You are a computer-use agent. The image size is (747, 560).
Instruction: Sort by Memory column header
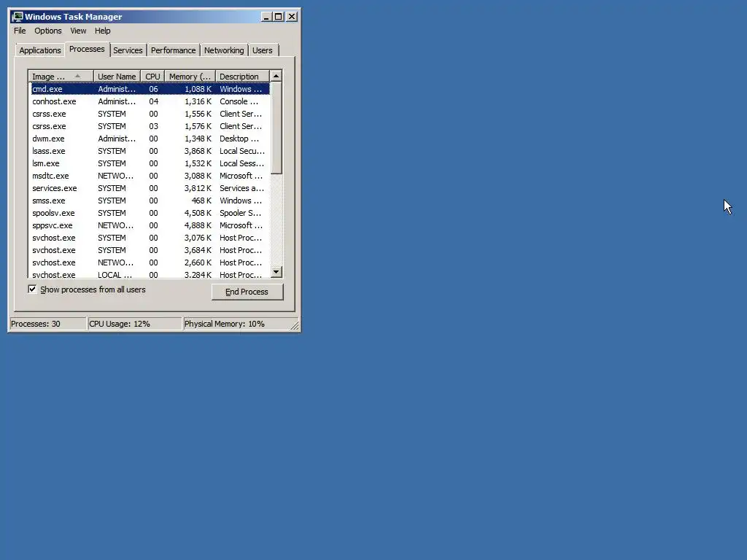pyautogui.click(x=190, y=77)
